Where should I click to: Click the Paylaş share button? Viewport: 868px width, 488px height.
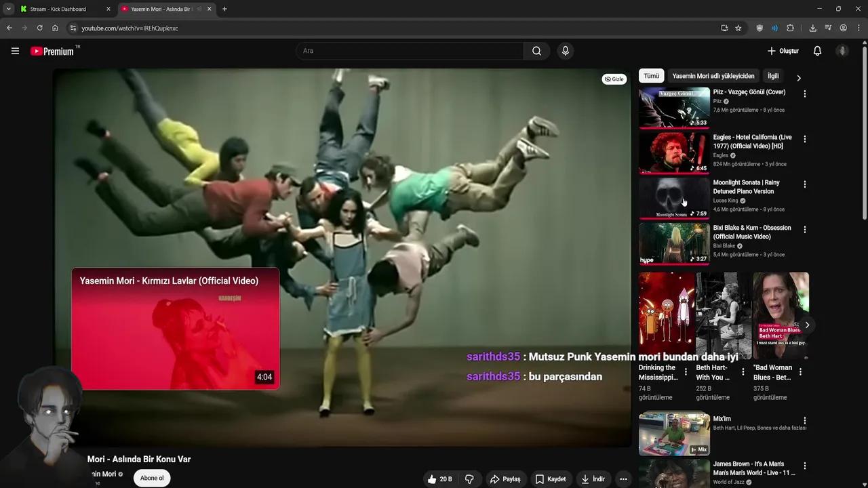click(505, 479)
